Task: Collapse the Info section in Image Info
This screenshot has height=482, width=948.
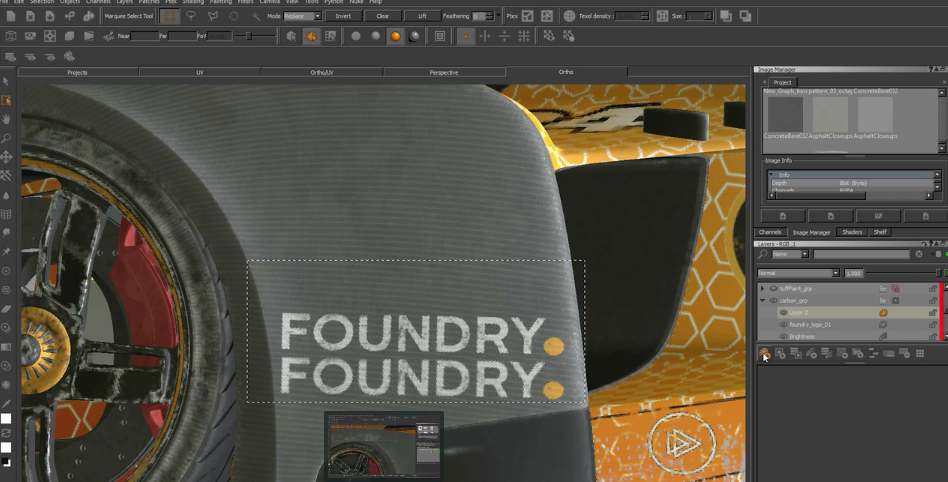Action: [771, 175]
